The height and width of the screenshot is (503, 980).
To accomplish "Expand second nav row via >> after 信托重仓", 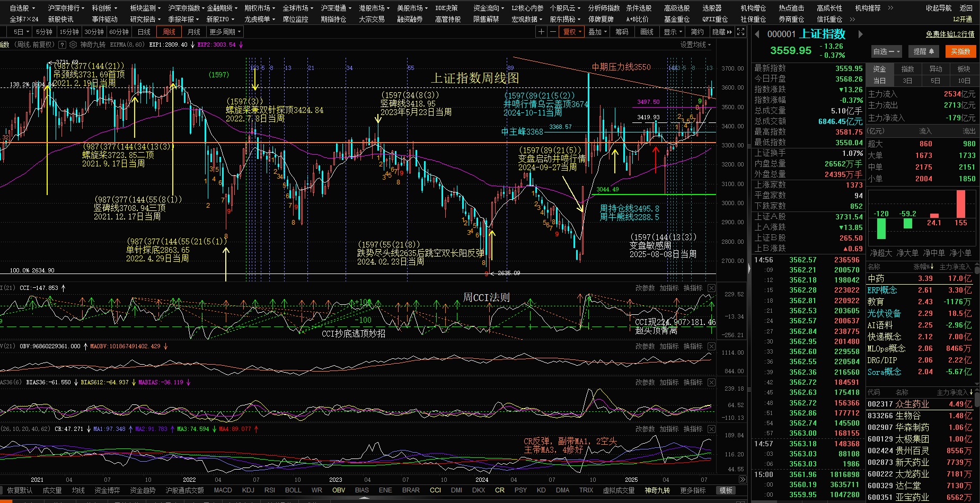I will [x=852, y=19].
